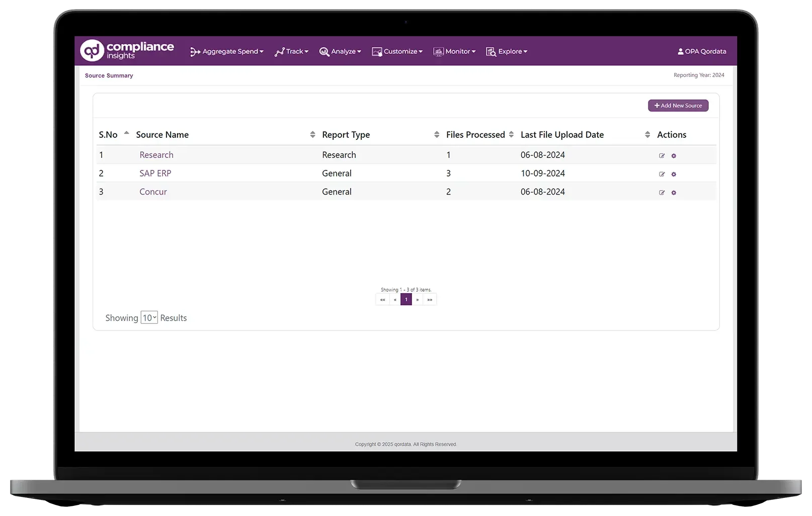Open the results-per-page dropdown showing 10
The height and width of the screenshot is (516, 812).
coord(149,318)
